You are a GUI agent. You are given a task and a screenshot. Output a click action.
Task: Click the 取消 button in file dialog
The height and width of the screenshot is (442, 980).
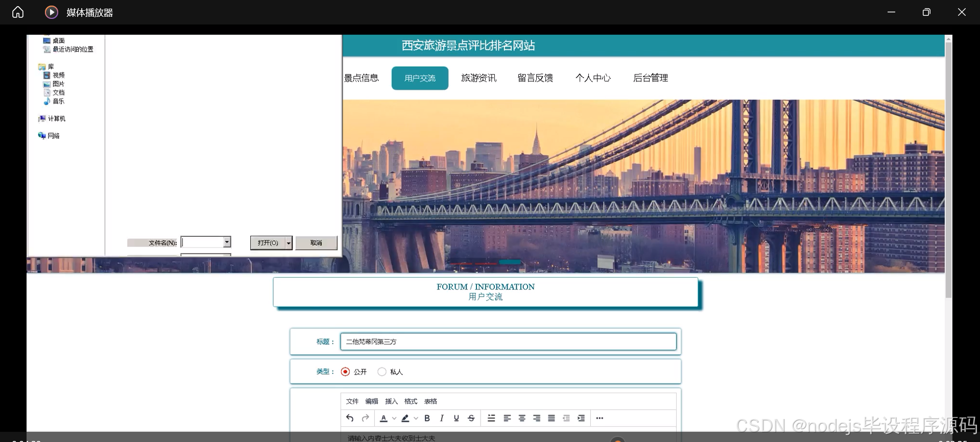coord(316,243)
